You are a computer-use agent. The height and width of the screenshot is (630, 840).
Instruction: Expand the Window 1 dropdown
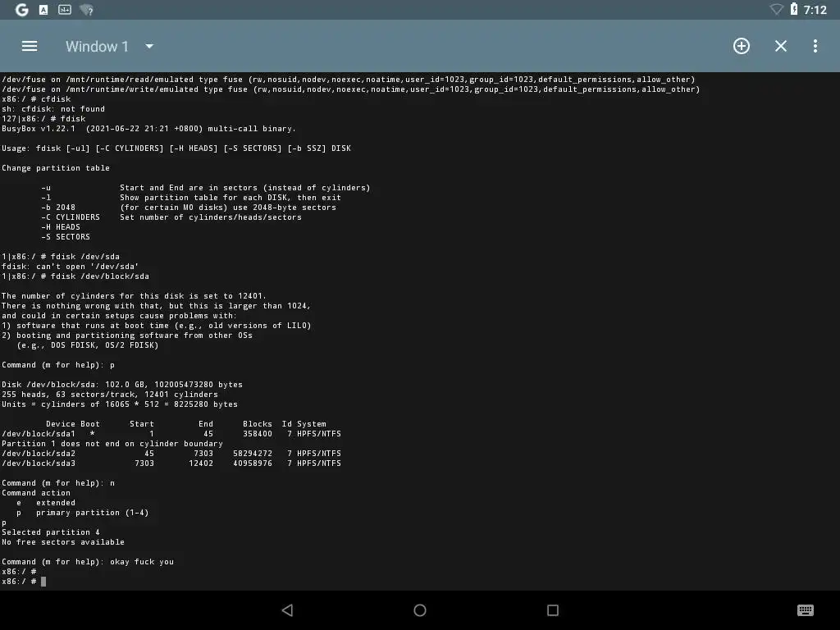click(149, 47)
